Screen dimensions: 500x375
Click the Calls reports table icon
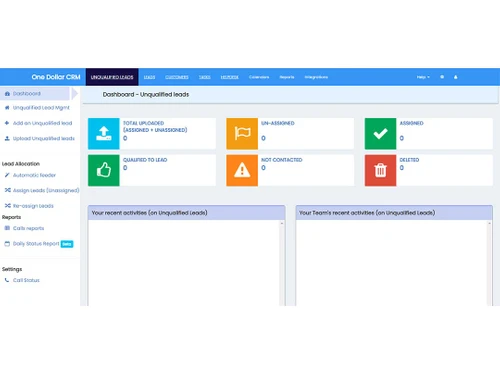point(7,228)
